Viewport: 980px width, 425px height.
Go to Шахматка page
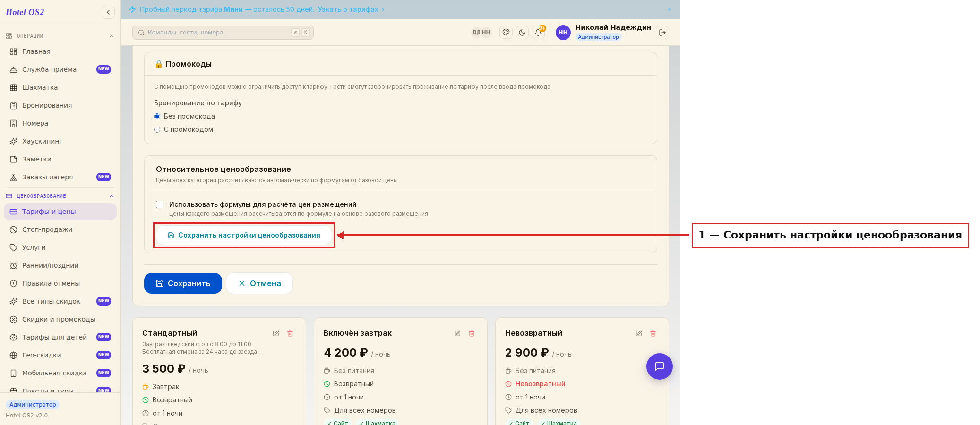(x=60, y=87)
